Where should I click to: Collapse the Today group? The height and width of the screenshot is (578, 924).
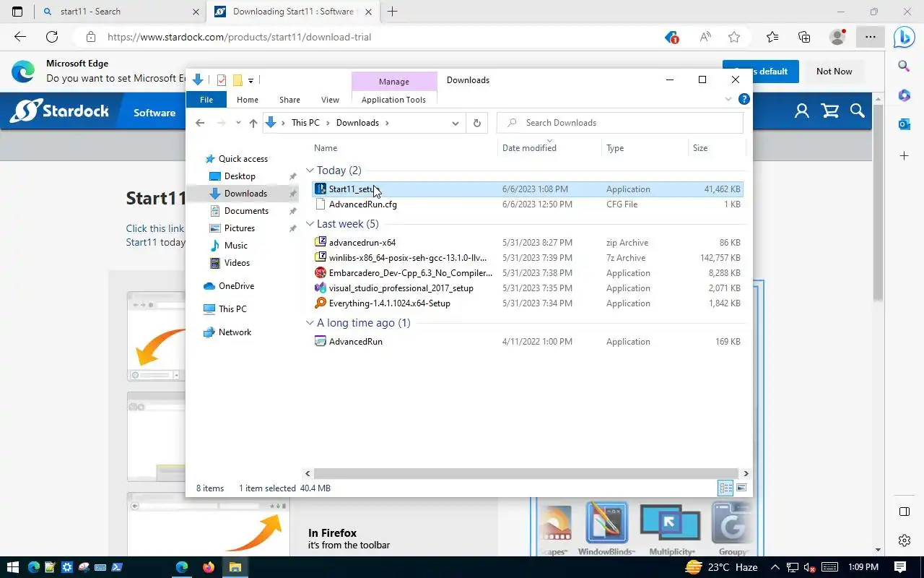[310, 171]
